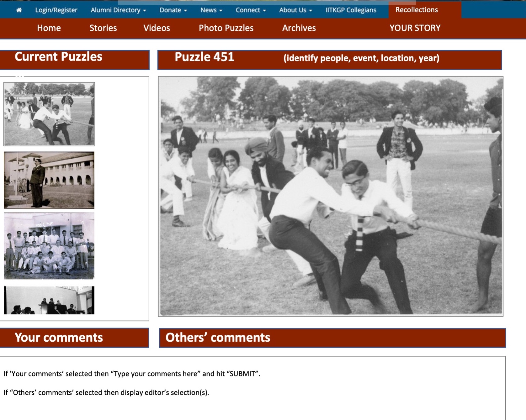The height and width of the screenshot is (420, 526).
Task: Expand the Connect dropdown
Action: pyautogui.click(x=251, y=10)
